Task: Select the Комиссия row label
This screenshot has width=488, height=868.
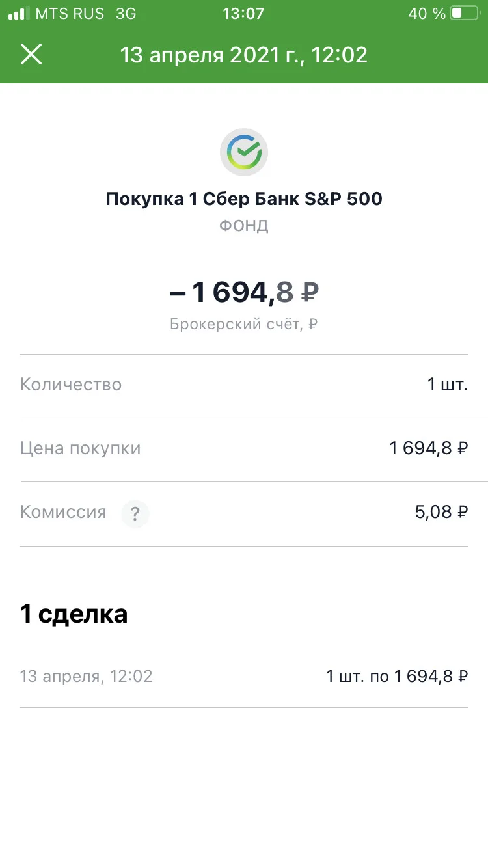Action: 63,512
